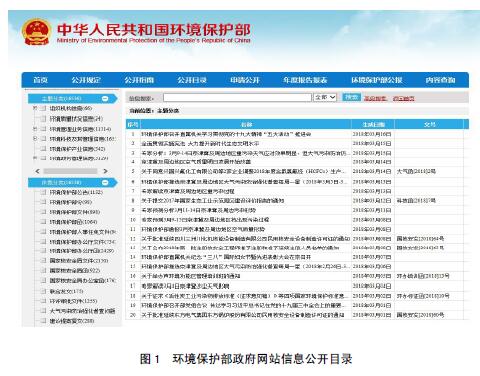Click document icon beside 国家核安全局文件

pyautogui.click(x=43, y=260)
